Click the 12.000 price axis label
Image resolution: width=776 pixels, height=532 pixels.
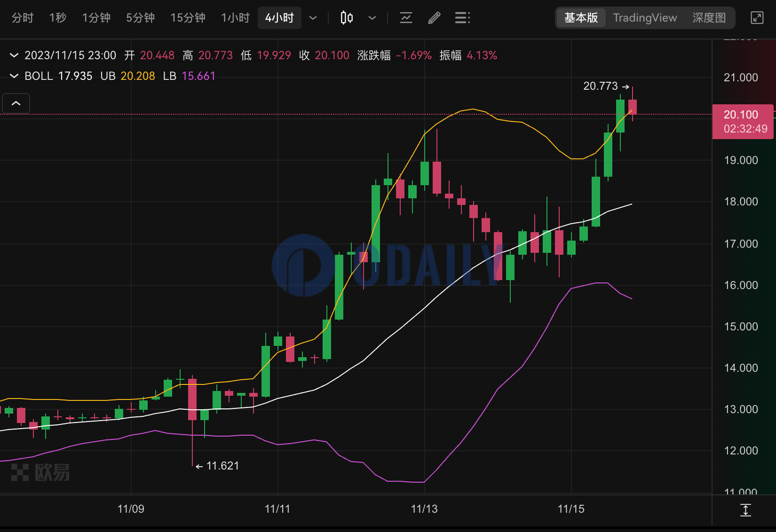(x=741, y=451)
